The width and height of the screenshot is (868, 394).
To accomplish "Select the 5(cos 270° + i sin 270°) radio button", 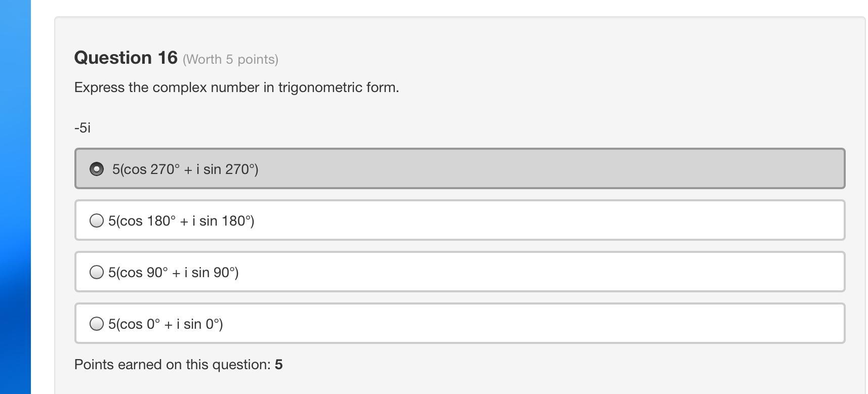I will 97,169.
